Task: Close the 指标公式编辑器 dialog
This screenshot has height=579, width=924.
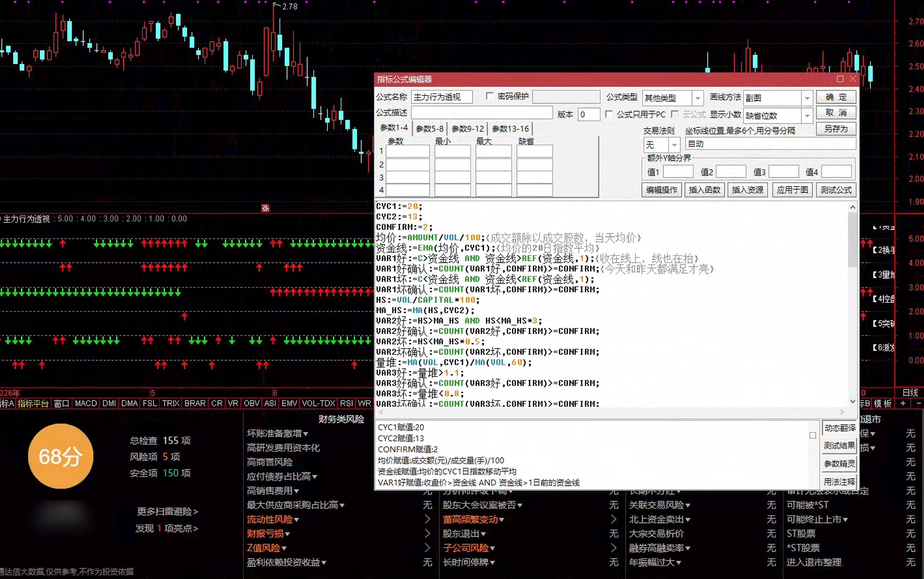Action: [853, 79]
